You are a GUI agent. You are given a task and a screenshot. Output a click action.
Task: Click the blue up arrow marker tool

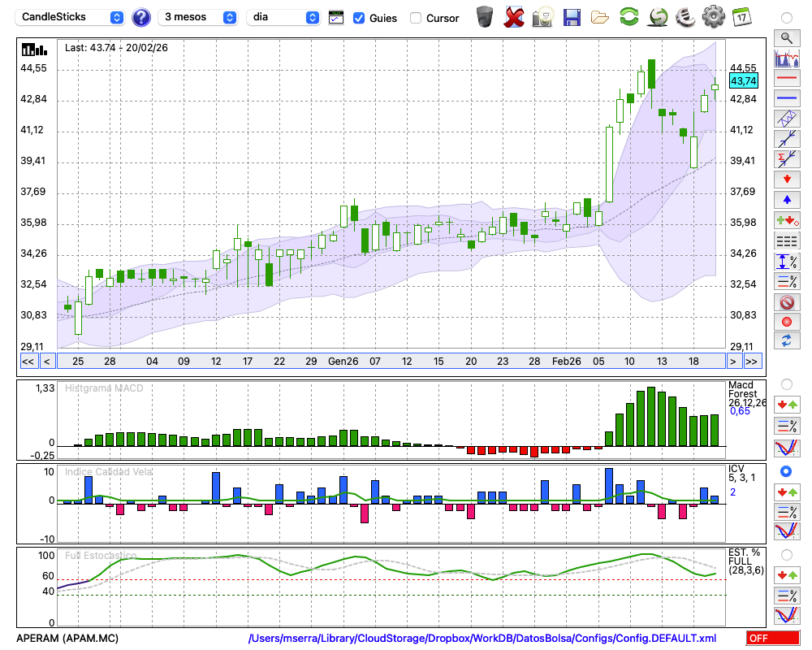pos(786,200)
